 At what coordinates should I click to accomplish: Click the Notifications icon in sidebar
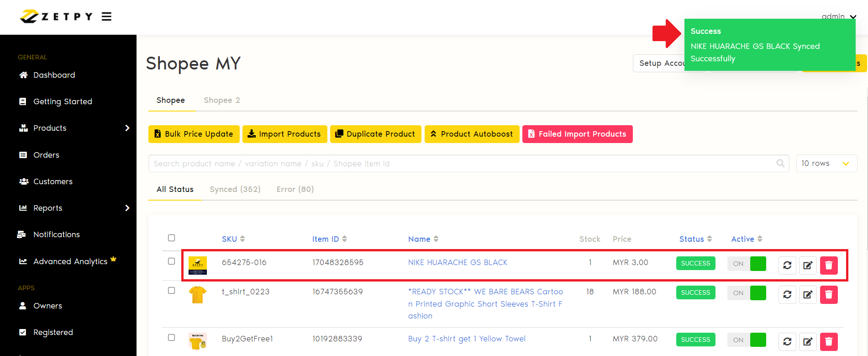(21, 234)
